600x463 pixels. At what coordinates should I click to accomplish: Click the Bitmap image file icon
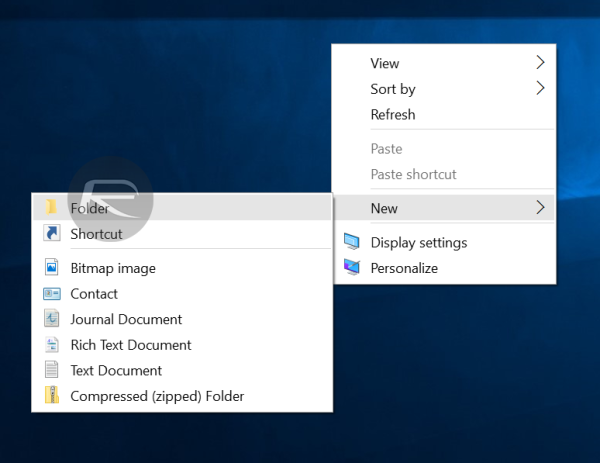tap(52, 267)
